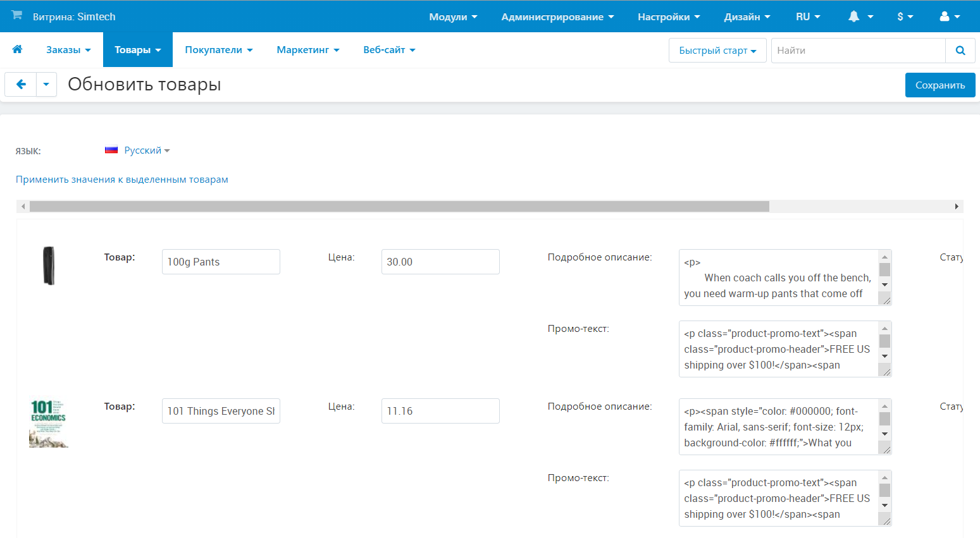Viewport: 980px width, 538px height.
Task: Open the Маркетинг menu
Action: point(307,50)
